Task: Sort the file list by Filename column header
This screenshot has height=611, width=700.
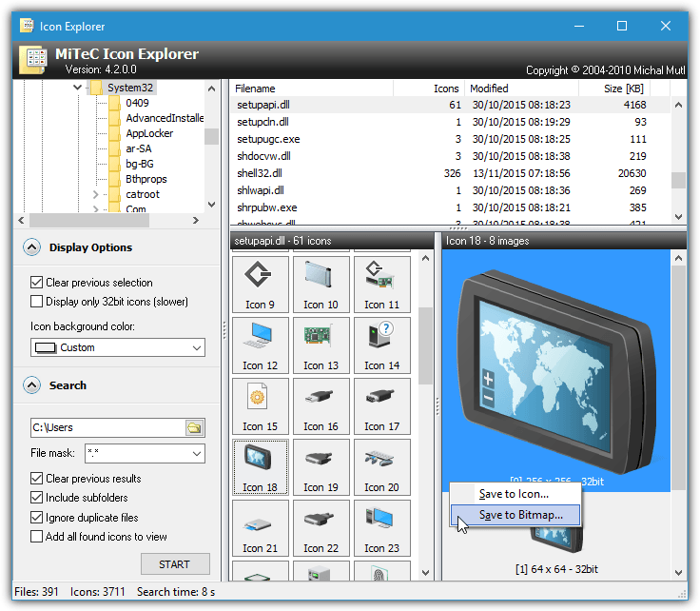Action: point(314,89)
